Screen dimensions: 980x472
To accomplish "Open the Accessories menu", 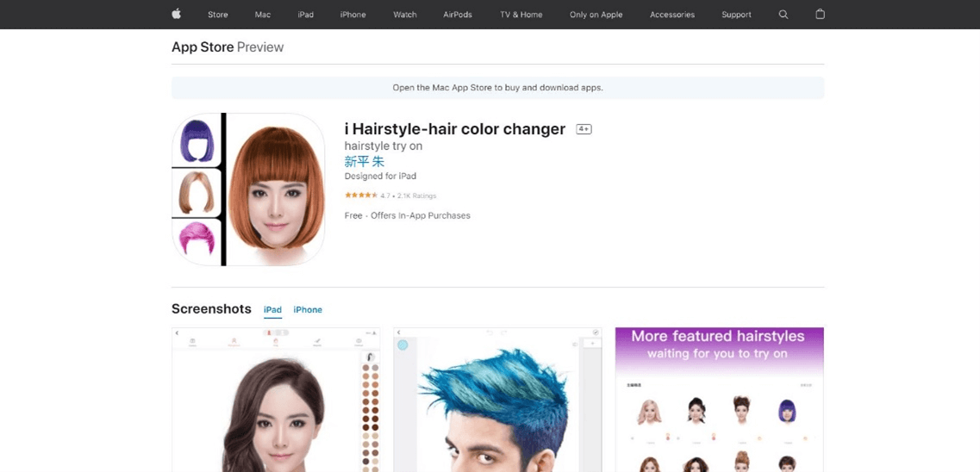I will point(672,15).
